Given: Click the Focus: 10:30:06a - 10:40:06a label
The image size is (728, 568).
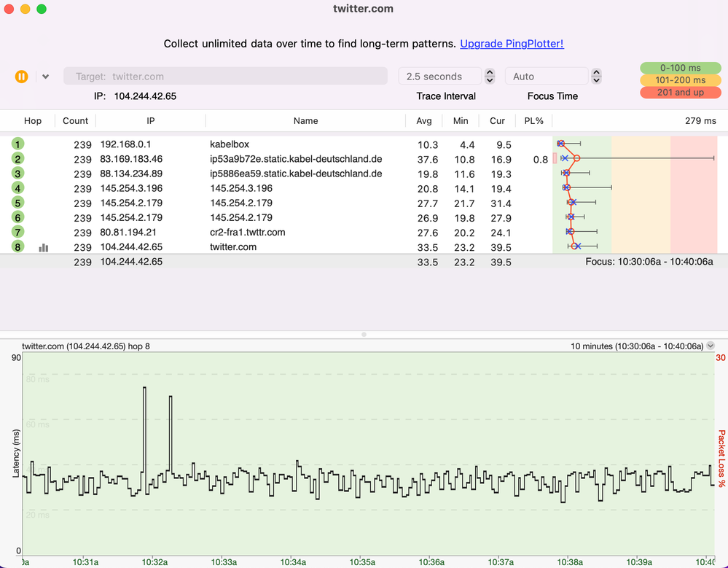Looking at the screenshot, I should point(649,262).
